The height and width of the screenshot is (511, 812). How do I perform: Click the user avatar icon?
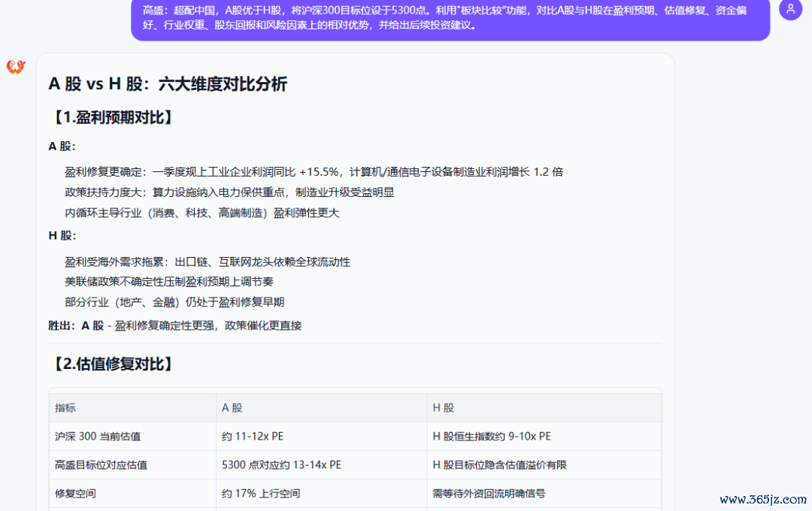click(790, 9)
